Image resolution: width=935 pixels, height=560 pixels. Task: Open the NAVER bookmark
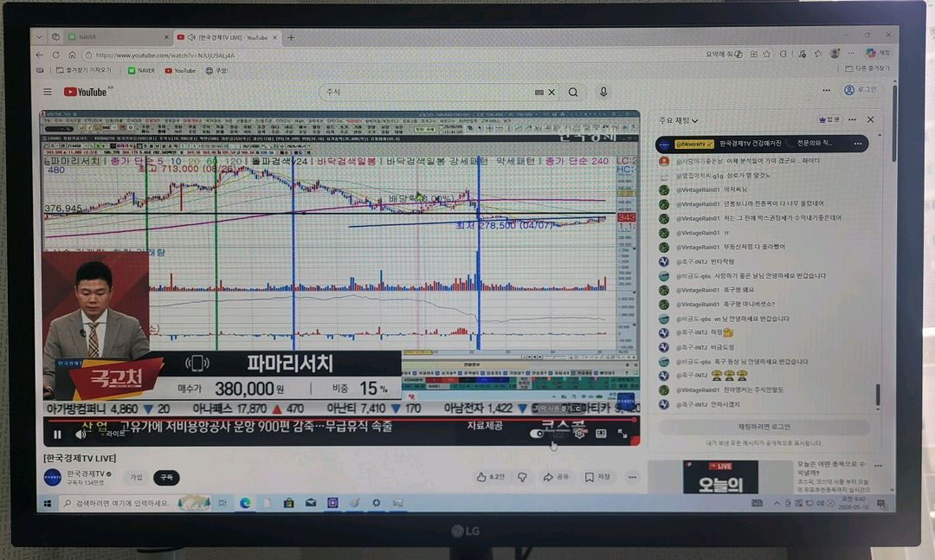pos(141,70)
